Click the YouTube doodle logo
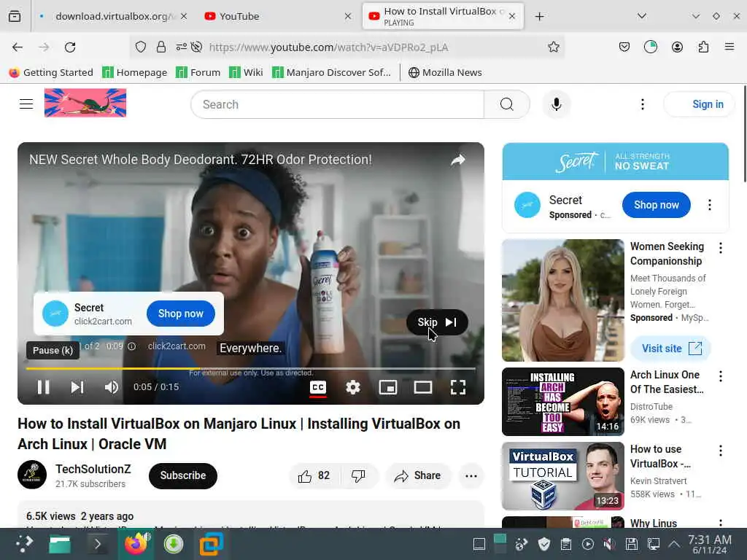 click(85, 103)
